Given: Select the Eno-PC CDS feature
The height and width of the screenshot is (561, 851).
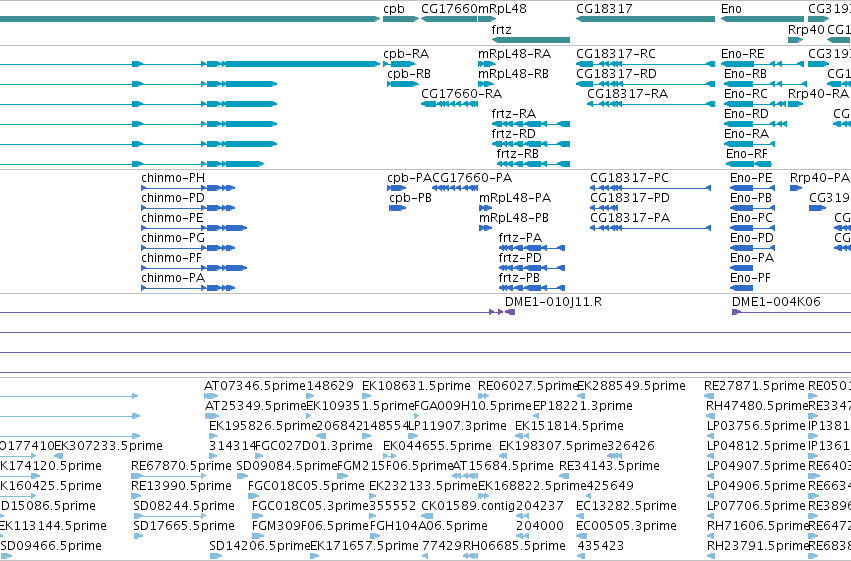Looking at the screenshot, I should [752, 228].
